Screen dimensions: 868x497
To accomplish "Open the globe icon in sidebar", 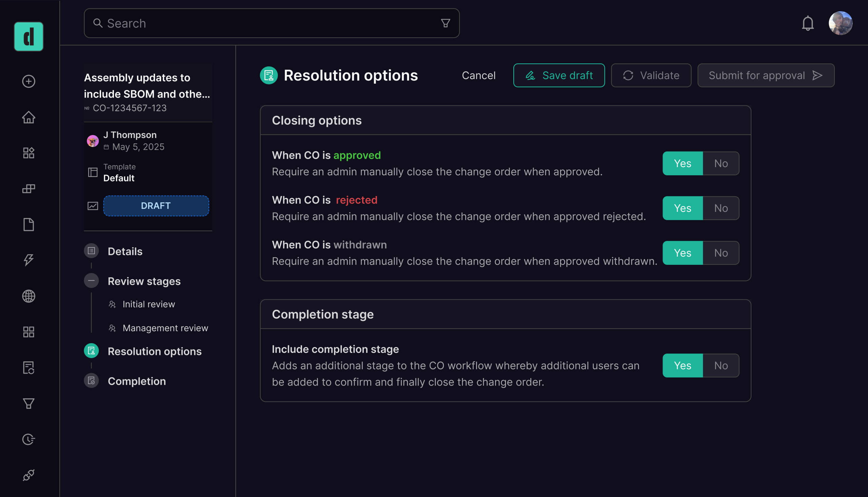I will (x=29, y=296).
